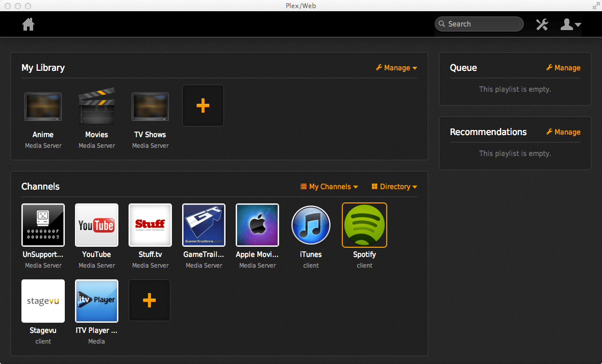
Task: Go to the Plex home screen icon
Action: (x=28, y=24)
